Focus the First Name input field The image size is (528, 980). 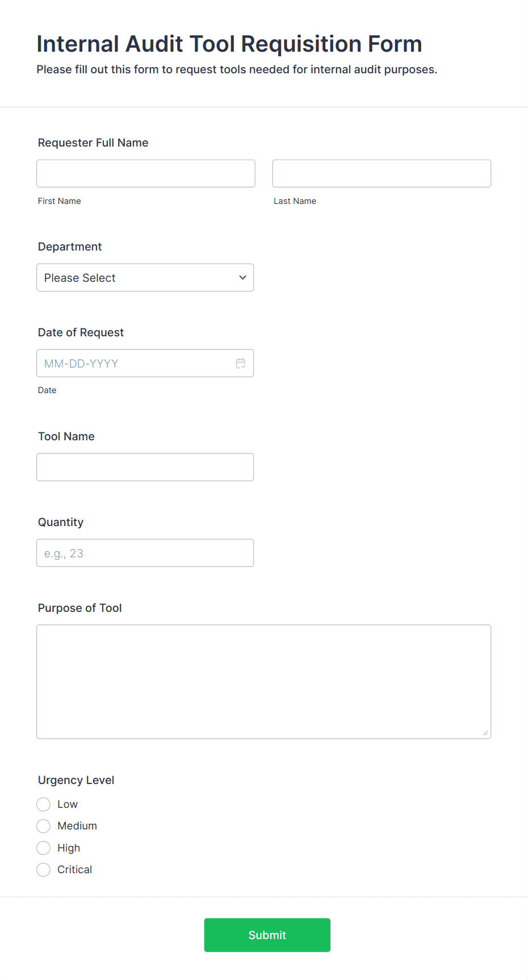(x=146, y=173)
